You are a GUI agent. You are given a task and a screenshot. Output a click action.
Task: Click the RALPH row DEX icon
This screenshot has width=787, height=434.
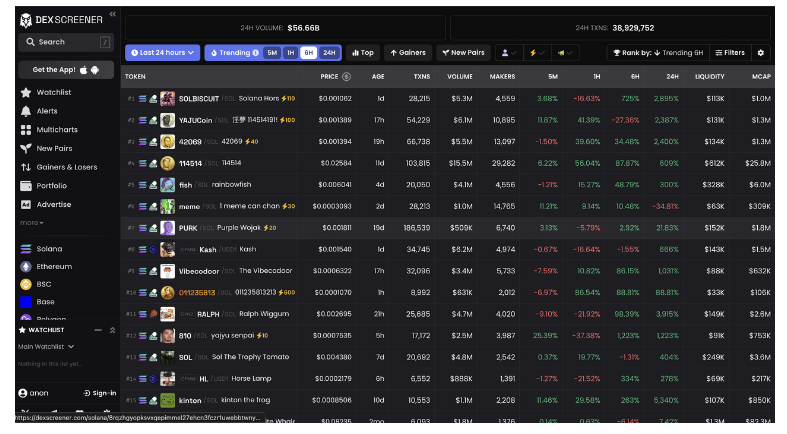[x=153, y=314]
